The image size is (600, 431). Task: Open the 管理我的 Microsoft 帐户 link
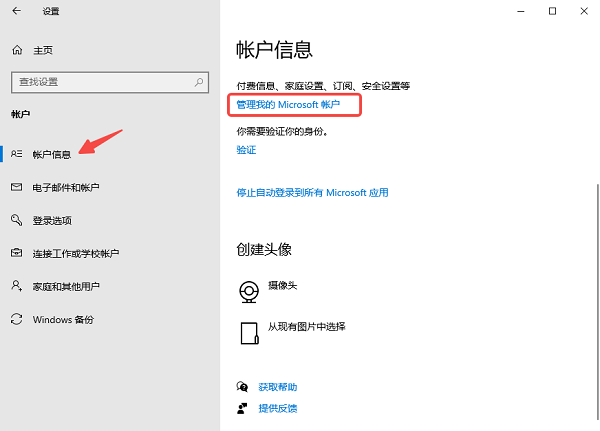click(288, 104)
